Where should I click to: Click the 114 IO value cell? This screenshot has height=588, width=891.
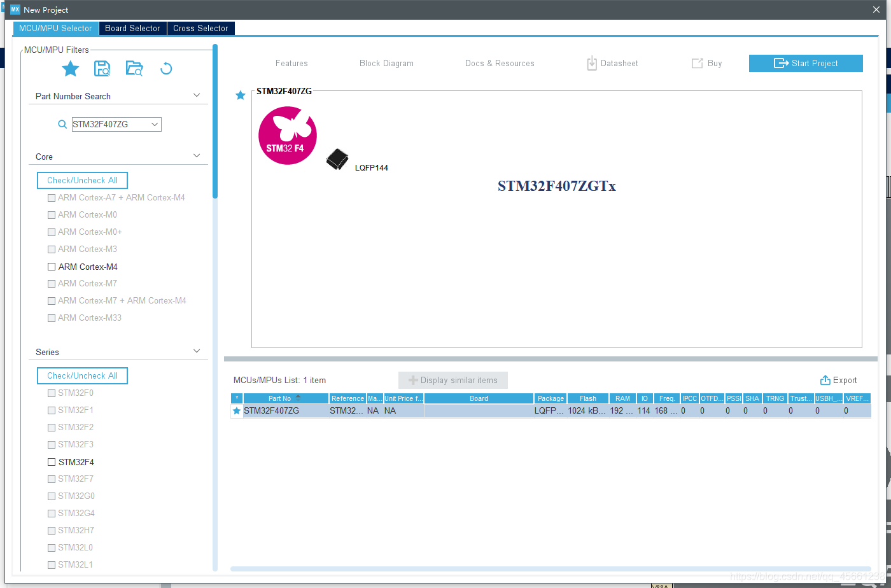pyautogui.click(x=645, y=411)
